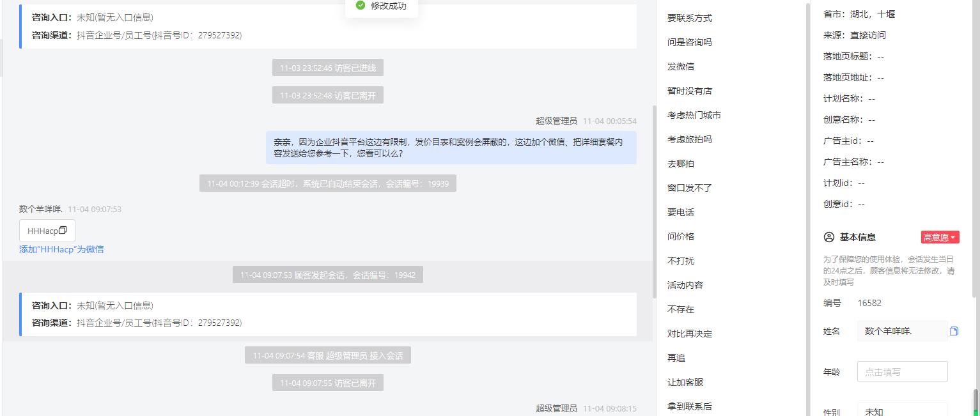
Task: Click the 基本信息 person icon
Action: pyautogui.click(x=829, y=237)
